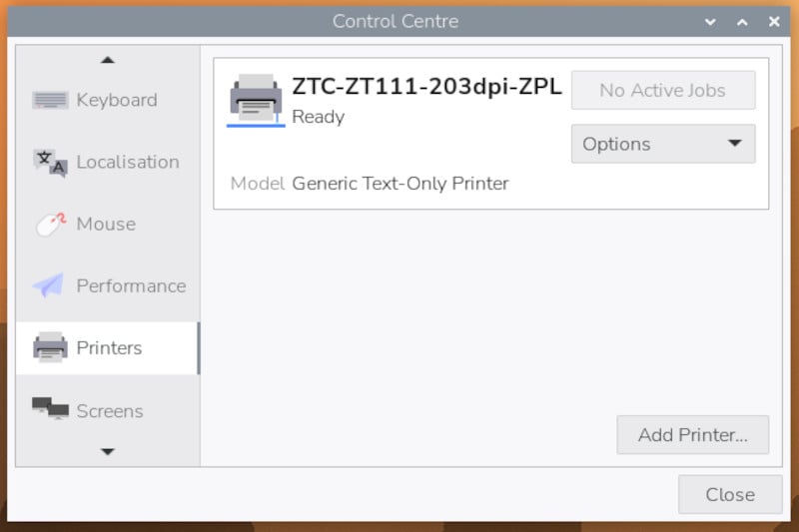Select the Performance tab

pyautogui.click(x=131, y=286)
